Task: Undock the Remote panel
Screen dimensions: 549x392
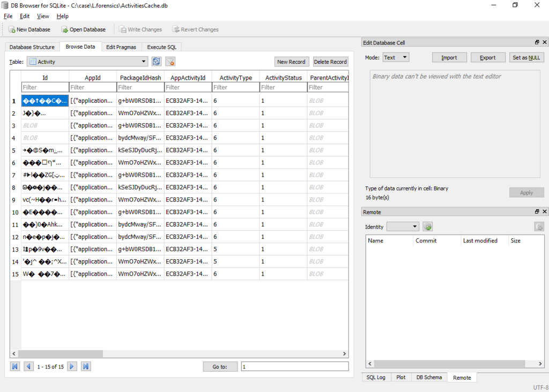Action: [537, 212]
